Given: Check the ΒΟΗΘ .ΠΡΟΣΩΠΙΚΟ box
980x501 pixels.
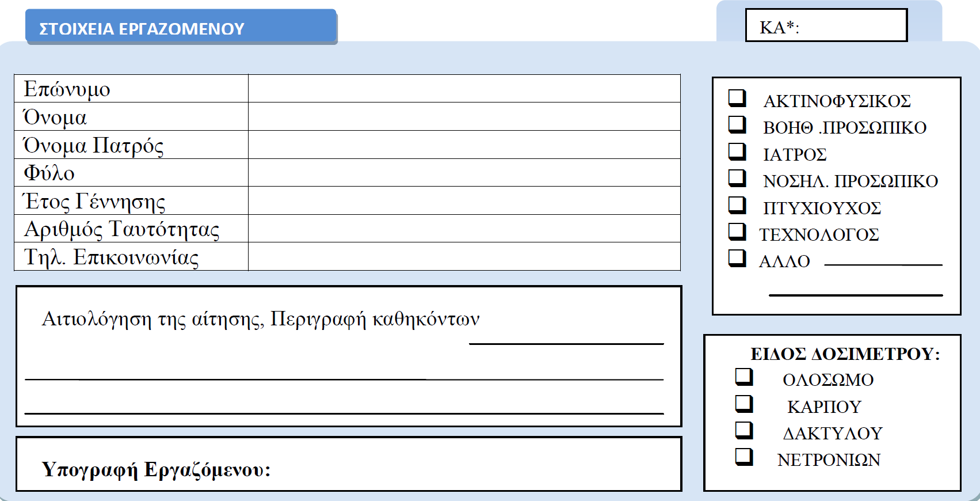Looking at the screenshot, I should point(737,125).
